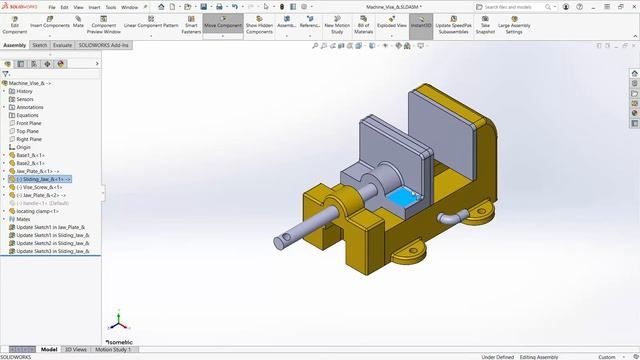640x360 pixels.
Task: Open File menu
Action: point(52,7)
